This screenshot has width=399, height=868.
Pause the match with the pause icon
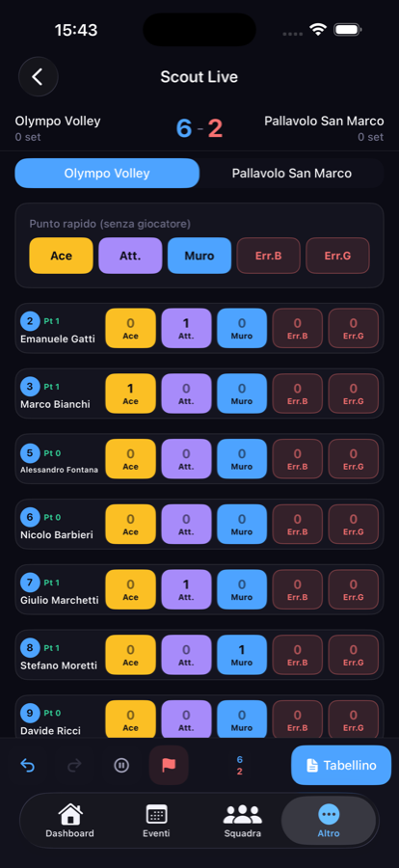point(121,765)
